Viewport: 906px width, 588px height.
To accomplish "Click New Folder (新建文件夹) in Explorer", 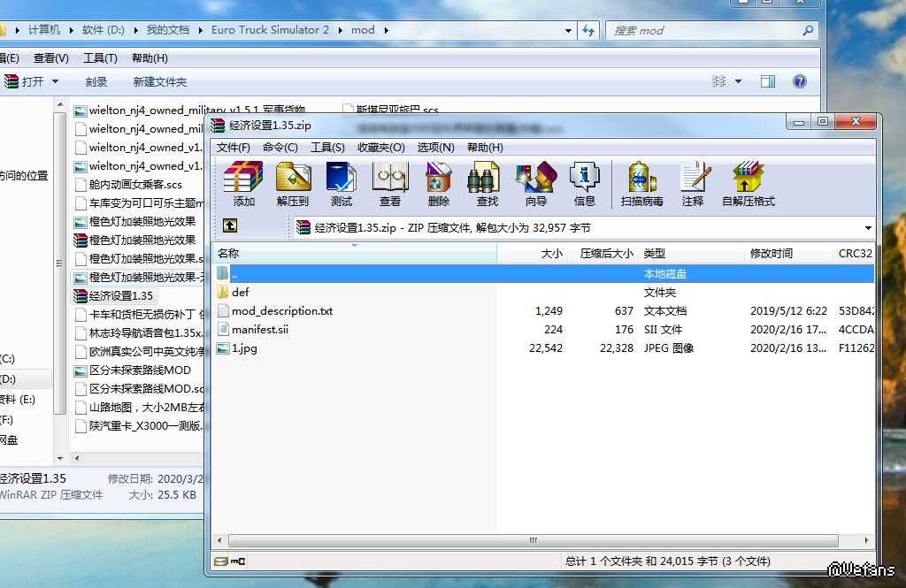I will click(160, 81).
